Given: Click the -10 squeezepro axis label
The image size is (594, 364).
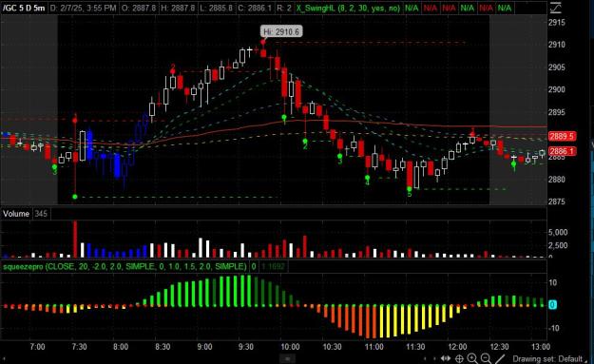Looking at the screenshot, I should pyautogui.click(x=553, y=328).
